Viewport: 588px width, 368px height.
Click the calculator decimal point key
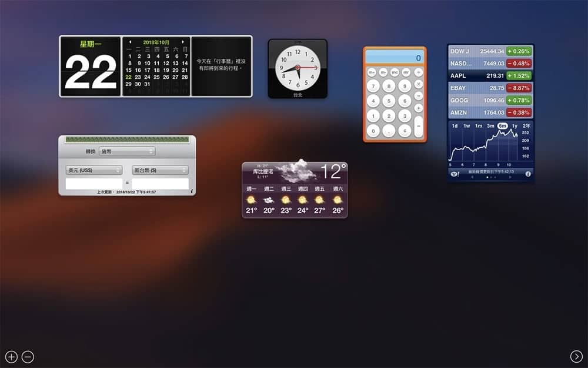pos(389,131)
